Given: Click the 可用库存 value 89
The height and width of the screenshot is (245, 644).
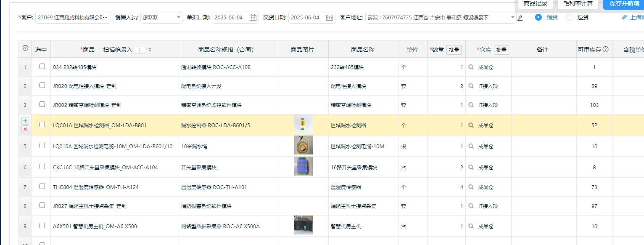Looking at the screenshot, I should point(594,86).
